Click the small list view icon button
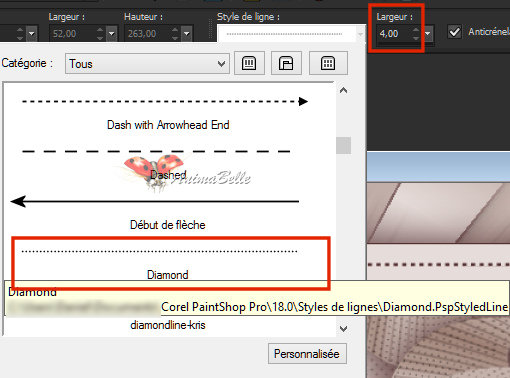Viewport: 510px width, 378px height. (x=249, y=63)
